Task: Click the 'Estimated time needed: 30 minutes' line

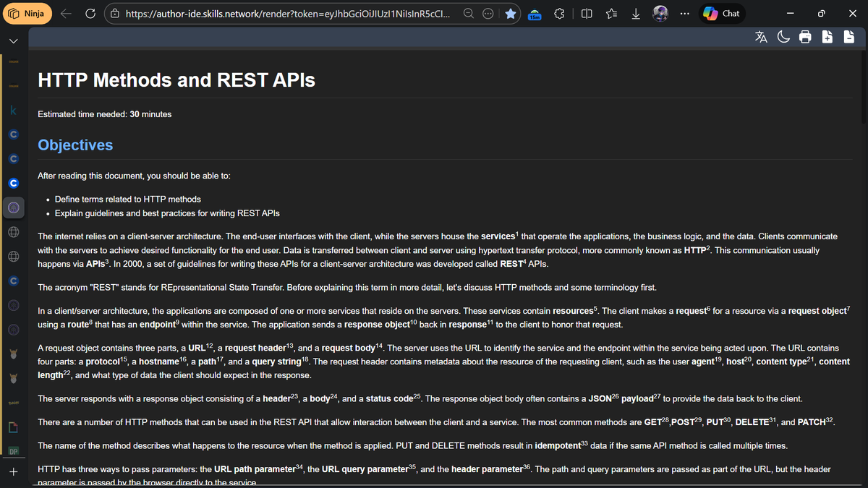Action: (x=105, y=114)
